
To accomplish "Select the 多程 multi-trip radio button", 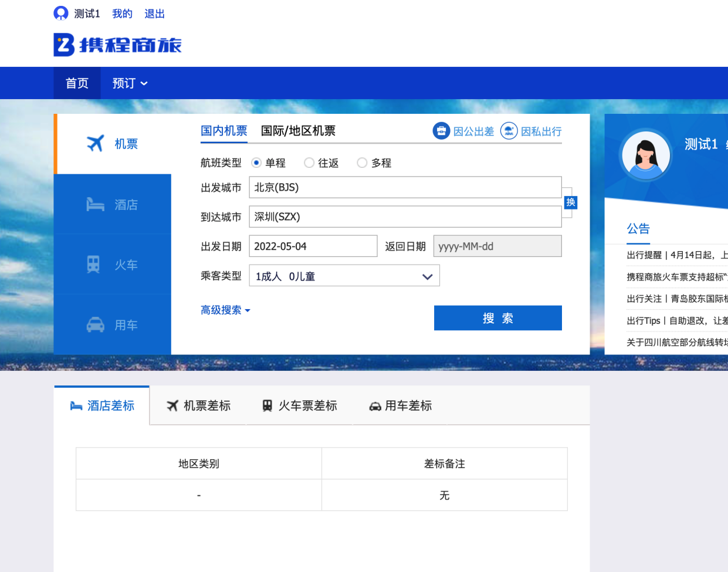I will pyautogui.click(x=362, y=163).
